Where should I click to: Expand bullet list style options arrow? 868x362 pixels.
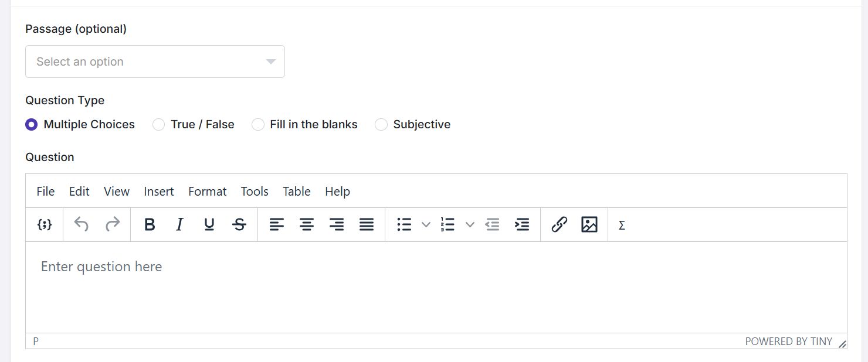(426, 224)
